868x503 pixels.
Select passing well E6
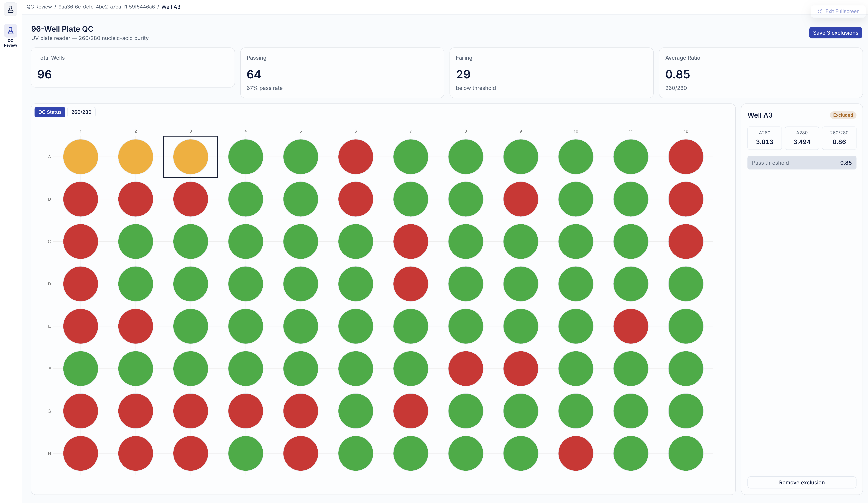pyautogui.click(x=356, y=326)
